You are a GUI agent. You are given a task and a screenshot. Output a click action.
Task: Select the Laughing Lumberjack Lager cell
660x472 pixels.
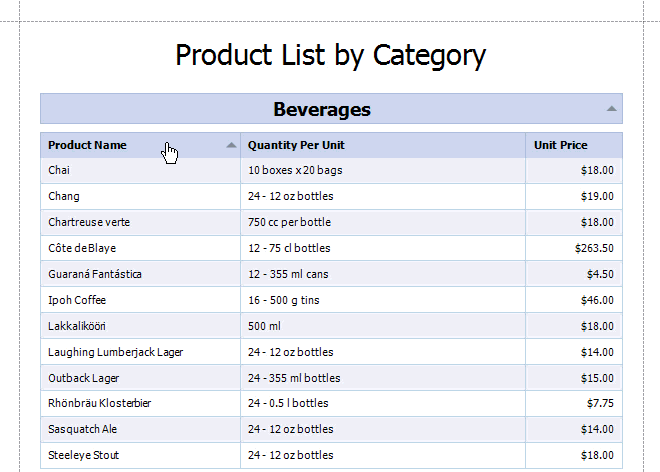[115, 352]
